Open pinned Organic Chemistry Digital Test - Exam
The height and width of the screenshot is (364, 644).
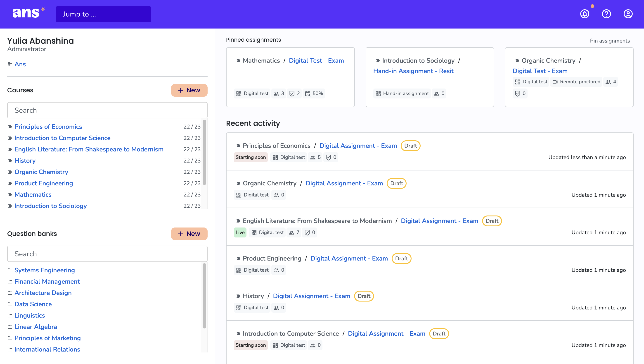coord(540,71)
